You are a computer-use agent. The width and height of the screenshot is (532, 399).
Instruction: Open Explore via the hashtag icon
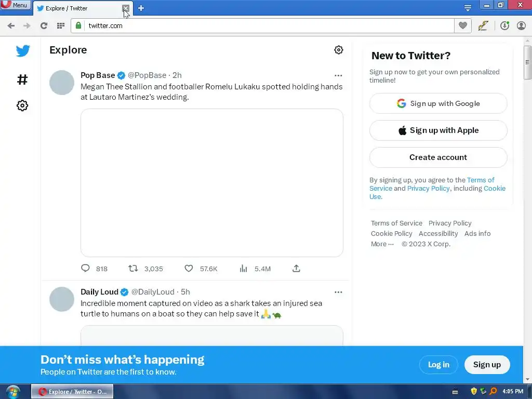22,79
